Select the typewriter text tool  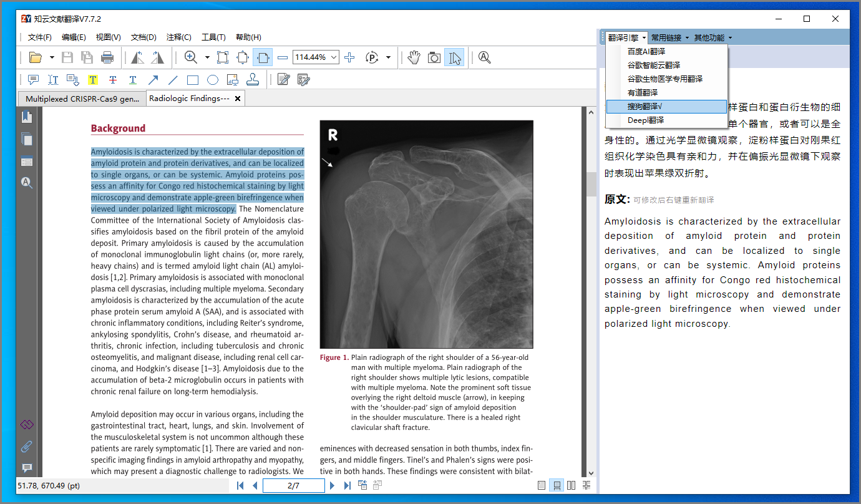[x=53, y=80]
